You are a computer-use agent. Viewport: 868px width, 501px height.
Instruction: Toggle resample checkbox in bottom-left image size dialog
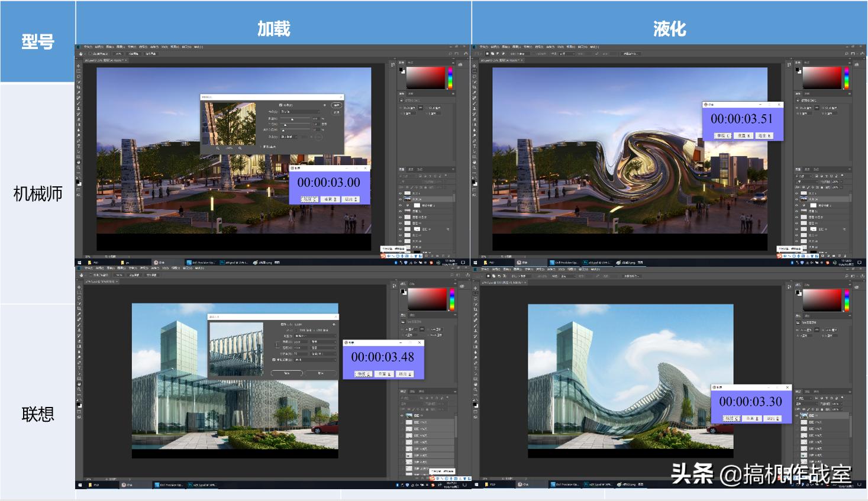[273, 360]
